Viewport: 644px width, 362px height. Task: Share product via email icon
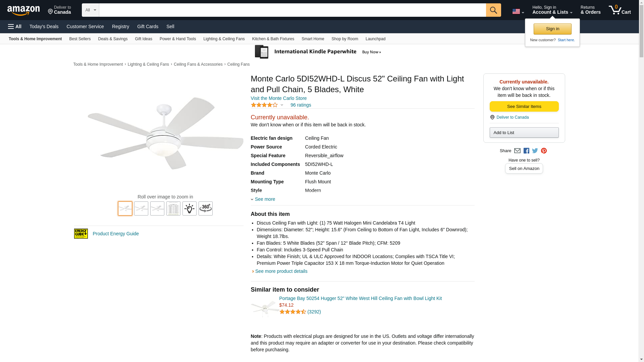[x=517, y=151]
